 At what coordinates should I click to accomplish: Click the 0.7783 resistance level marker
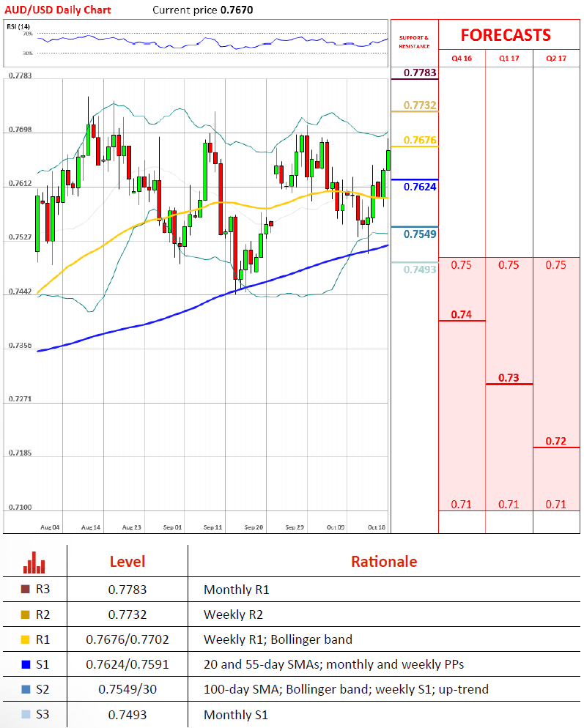(x=420, y=73)
